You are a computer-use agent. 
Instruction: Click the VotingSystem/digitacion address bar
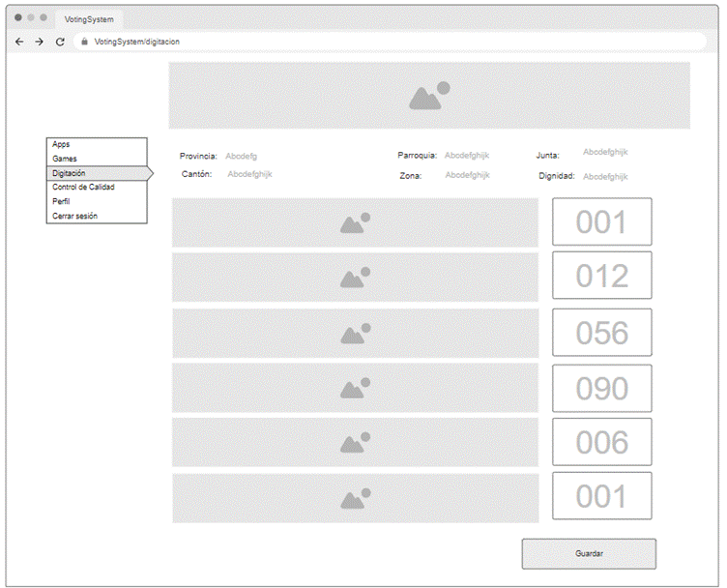[x=387, y=42]
